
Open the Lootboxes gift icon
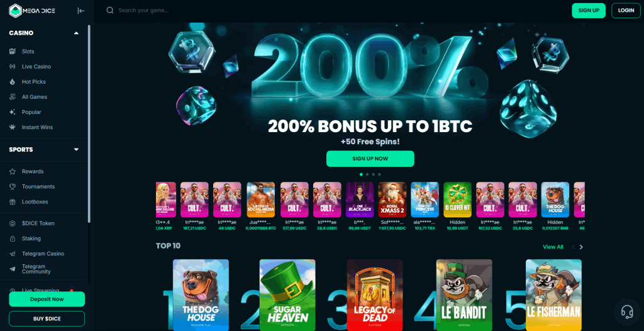(x=13, y=202)
